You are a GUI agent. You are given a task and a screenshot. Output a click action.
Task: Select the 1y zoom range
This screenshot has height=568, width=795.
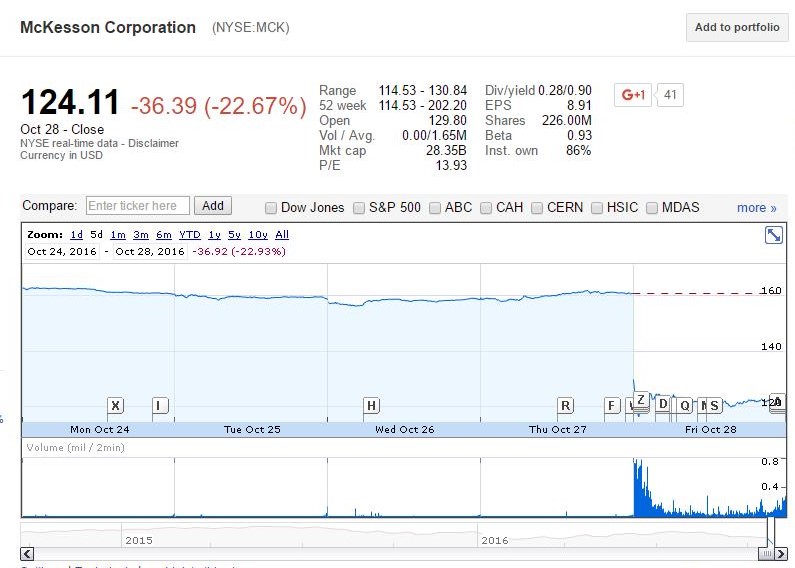coord(214,235)
